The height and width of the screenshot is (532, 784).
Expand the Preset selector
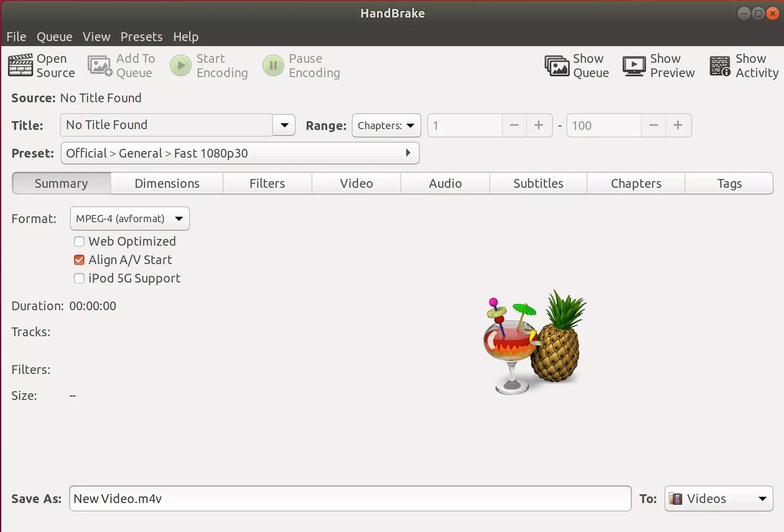point(408,153)
